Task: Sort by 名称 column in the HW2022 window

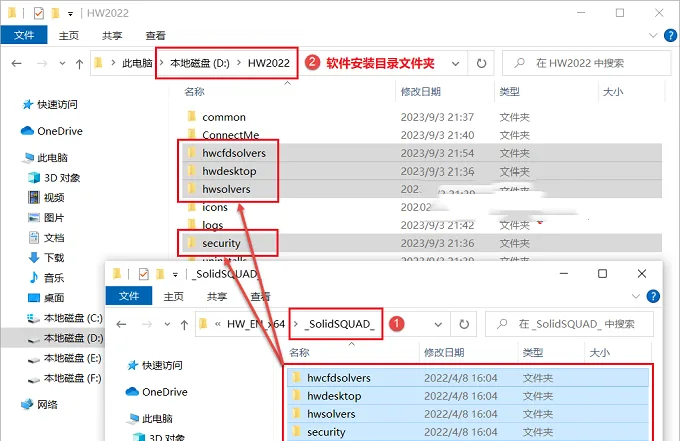Action: [x=194, y=91]
